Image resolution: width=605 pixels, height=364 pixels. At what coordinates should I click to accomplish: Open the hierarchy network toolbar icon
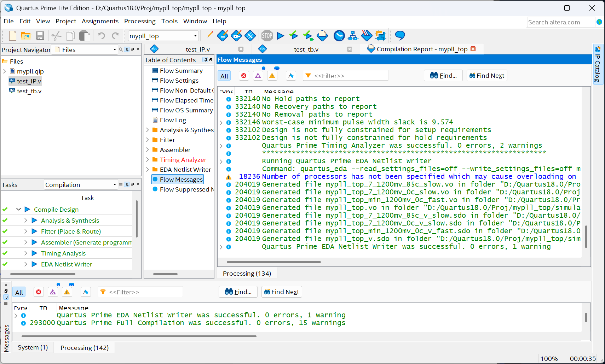click(353, 36)
